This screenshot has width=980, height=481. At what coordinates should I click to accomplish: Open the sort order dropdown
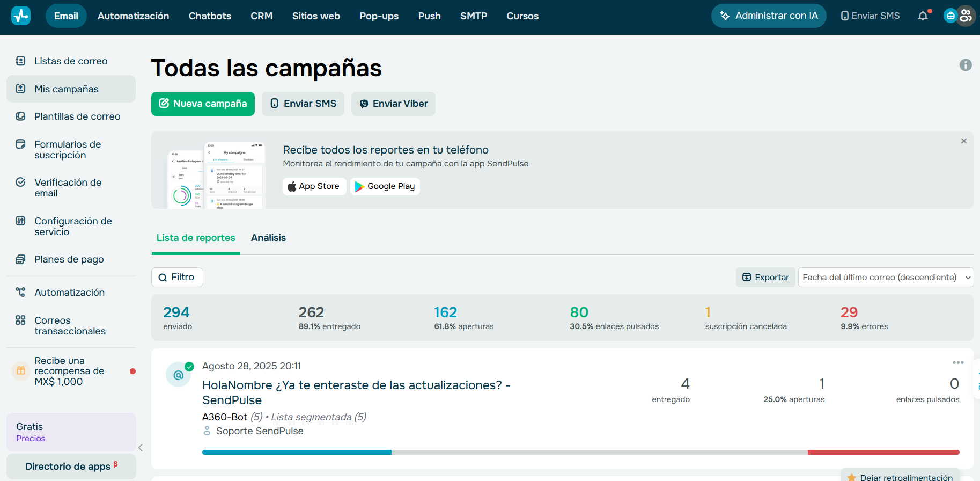click(x=886, y=278)
